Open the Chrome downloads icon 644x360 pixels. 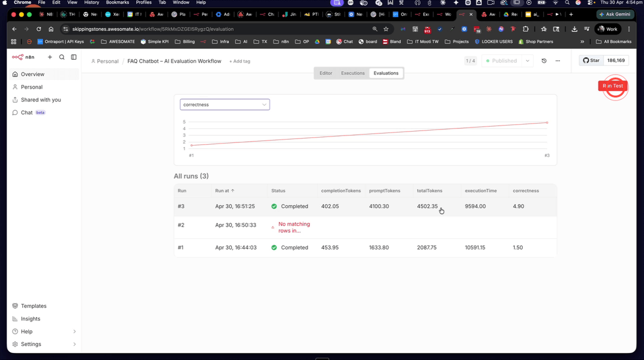(x=575, y=29)
